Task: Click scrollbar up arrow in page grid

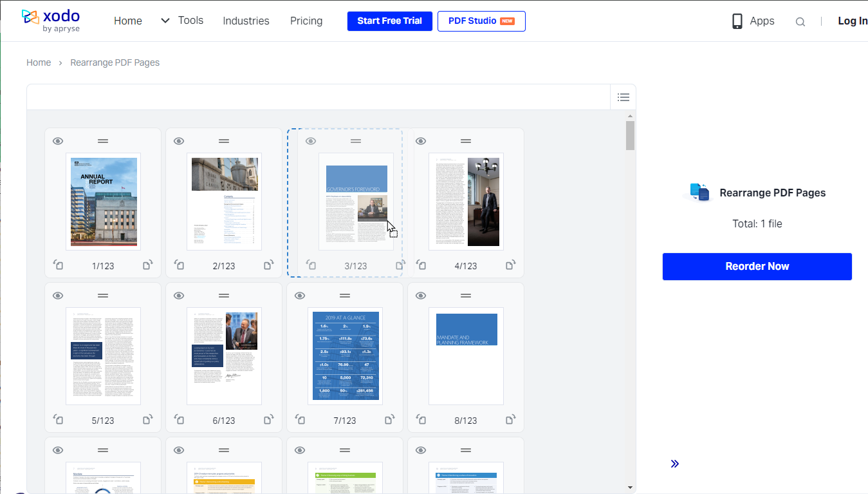Action: [x=630, y=116]
